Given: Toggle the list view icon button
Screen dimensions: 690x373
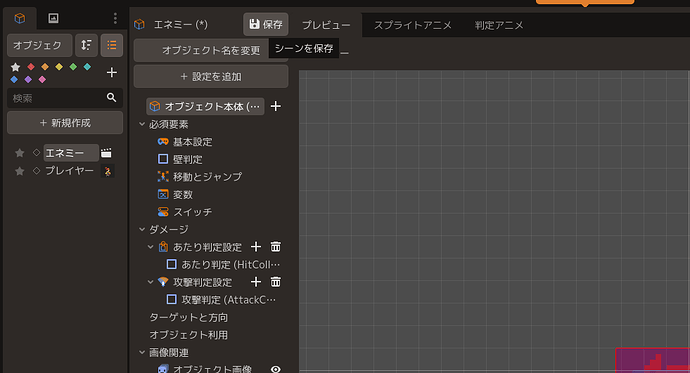Looking at the screenshot, I should (112, 45).
